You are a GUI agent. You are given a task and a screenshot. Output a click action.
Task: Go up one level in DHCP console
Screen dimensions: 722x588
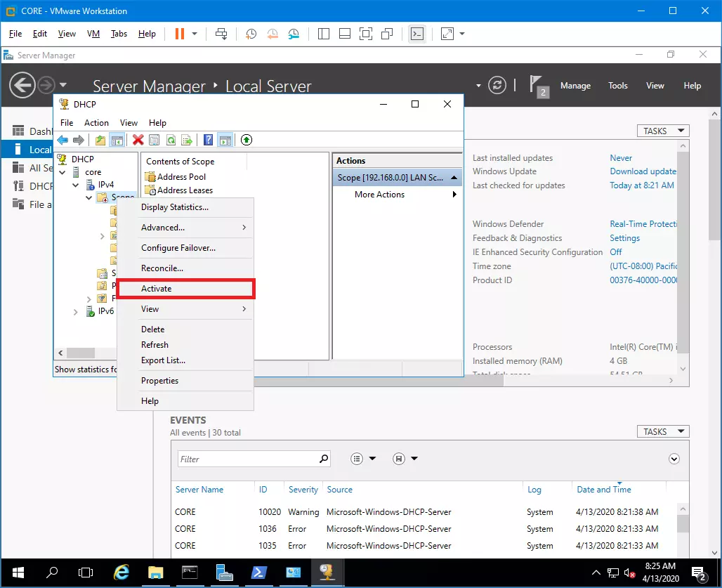tap(100, 140)
